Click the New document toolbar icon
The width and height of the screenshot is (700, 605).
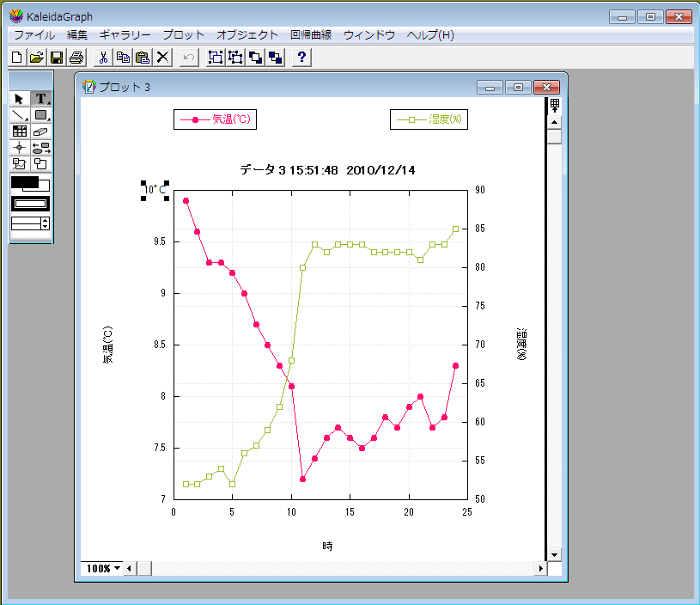pyautogui.click(x=17, y=58)
